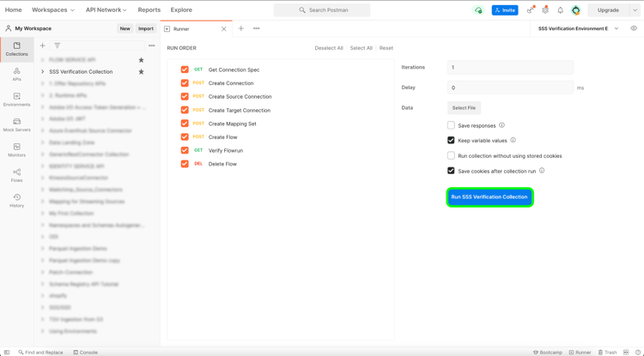Click the satellite capture requests icon
Image resolution: width=644 pixels, height=356 pixels.
531,10
